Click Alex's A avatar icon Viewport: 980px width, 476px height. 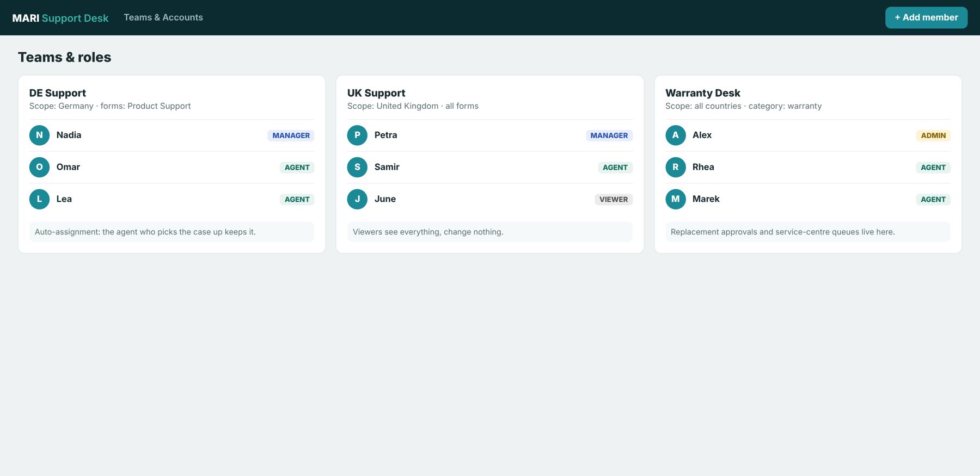pos(676,135)
